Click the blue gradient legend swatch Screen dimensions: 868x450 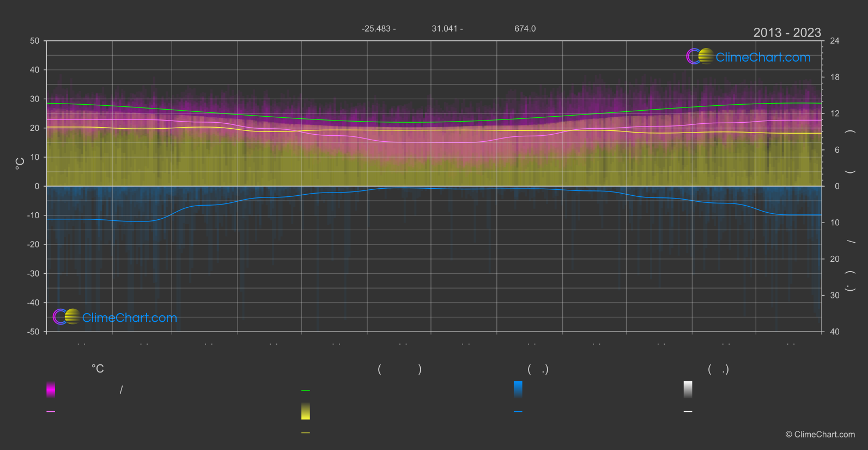pyautogui.click(x=518, y=389)
